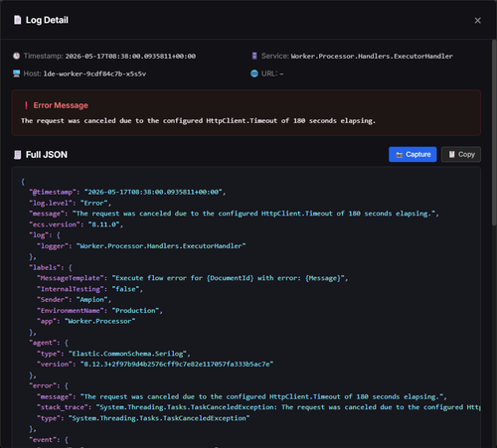Click the Log Detail document icon
Image resolution: width=497 pixels, height=448 pixels.
click(x=17, y=20)
